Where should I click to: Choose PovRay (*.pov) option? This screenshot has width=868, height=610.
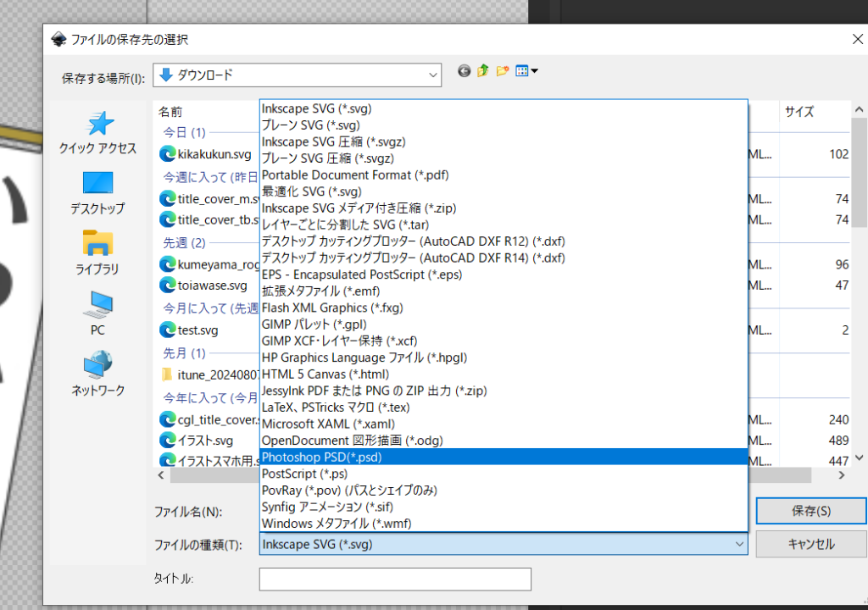[504, 491]
